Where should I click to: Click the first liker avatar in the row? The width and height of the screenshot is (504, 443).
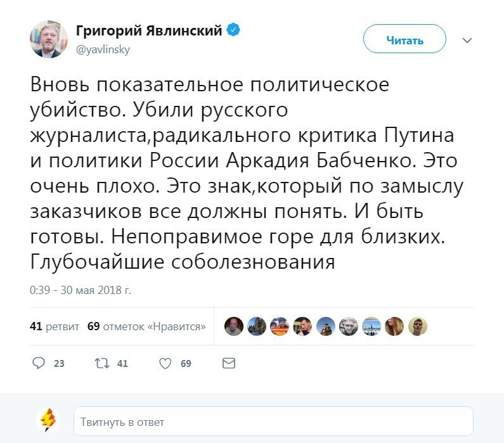coord(234,326)
